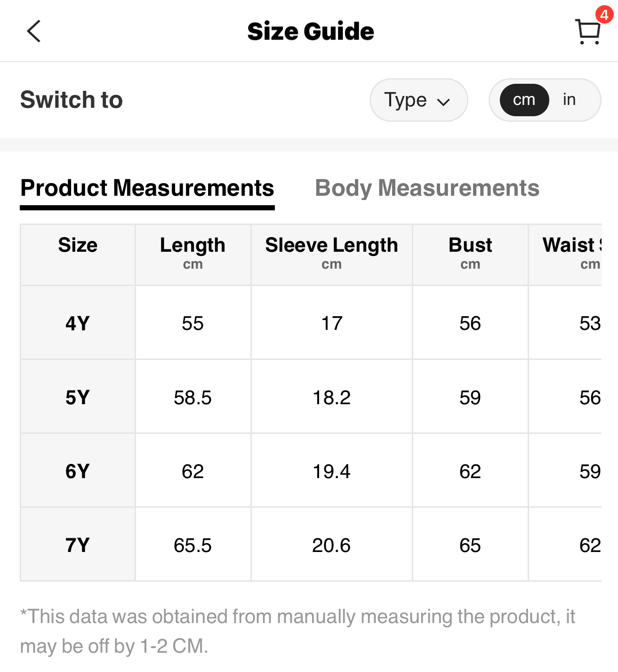The height and width of the screenshot is (672, 618).
Task: Tap the cart badge showing 4 items
Action: point(604,15)
